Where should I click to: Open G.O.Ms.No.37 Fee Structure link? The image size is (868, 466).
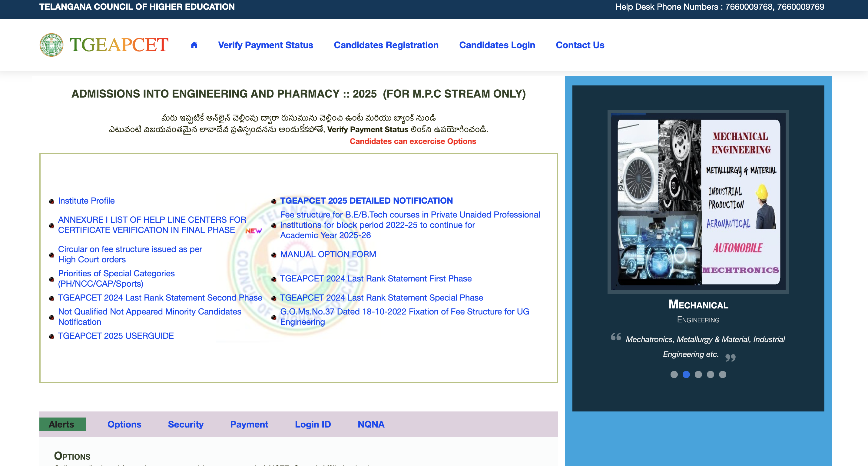(x=405, y=317)
